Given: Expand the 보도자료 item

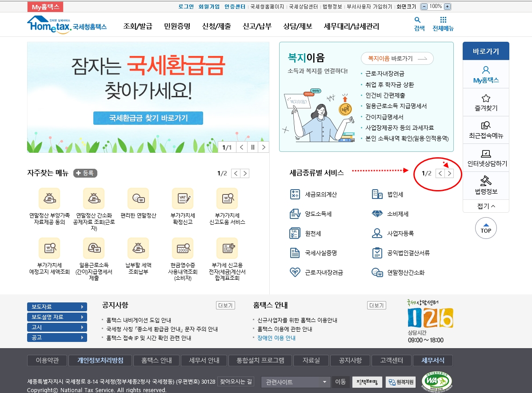Looking at the screenshot, I should pos(57,306).
